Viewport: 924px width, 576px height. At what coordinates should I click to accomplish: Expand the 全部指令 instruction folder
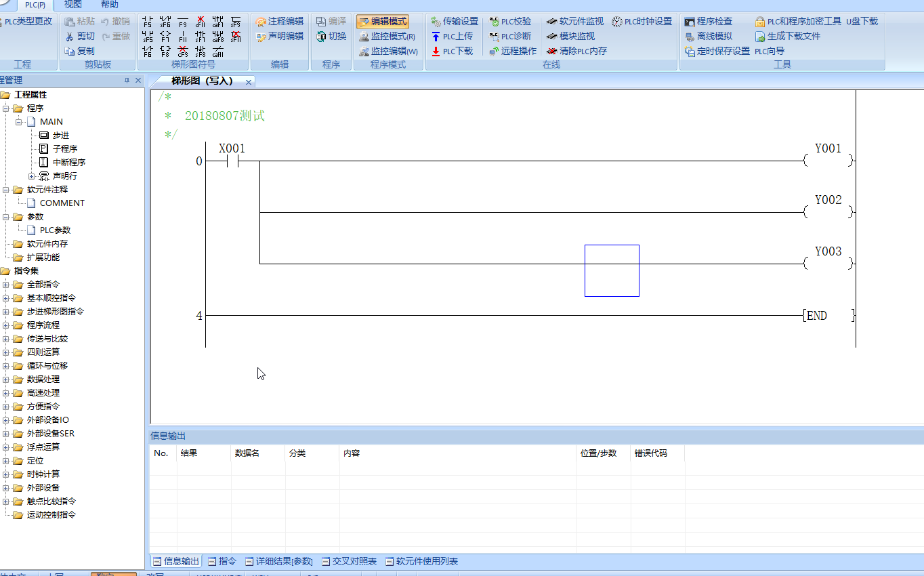(x=6, y=285)
